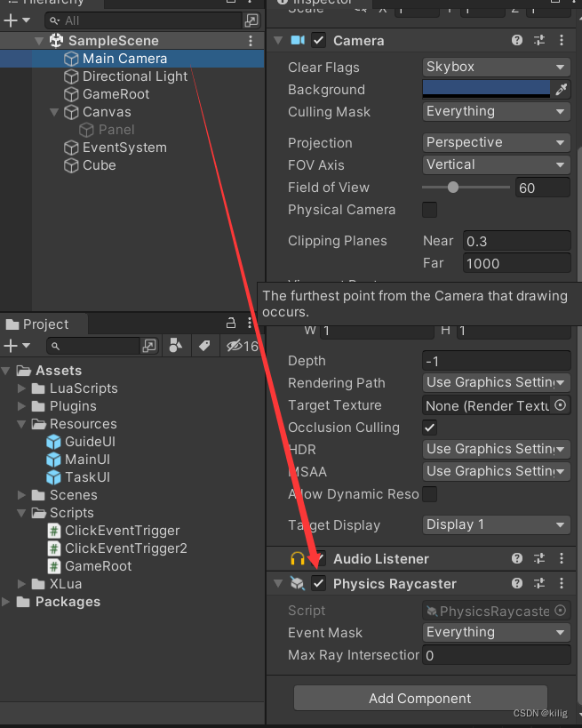This screenshot has width=582, height=728.
Task: Click the Far clipping plane field
Action: pos(515,263)
